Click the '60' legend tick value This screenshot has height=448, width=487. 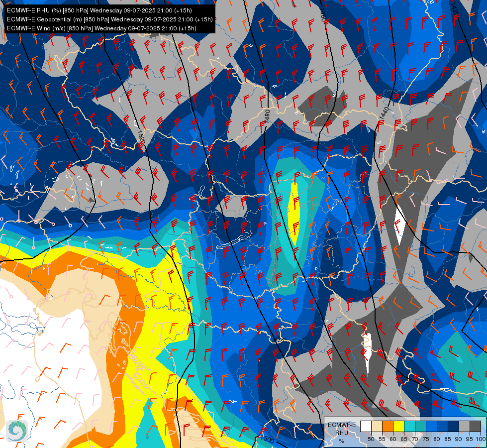click(393, 439)
